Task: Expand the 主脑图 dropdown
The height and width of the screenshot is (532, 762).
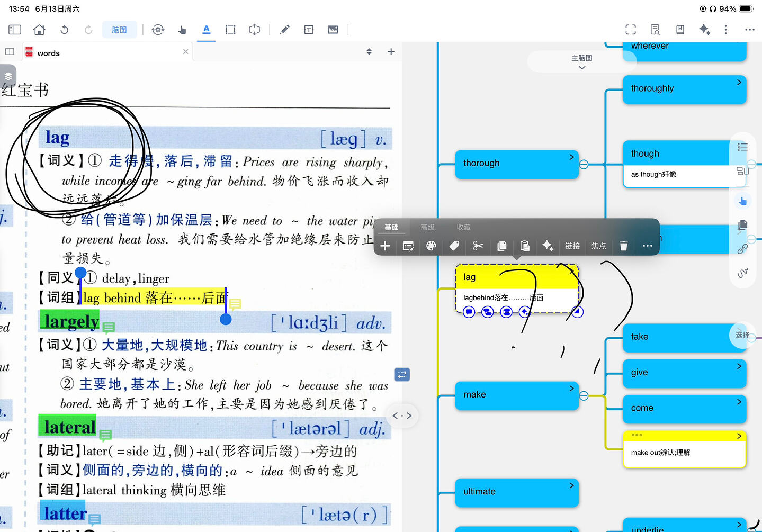Action: click(x=582, y=61)
